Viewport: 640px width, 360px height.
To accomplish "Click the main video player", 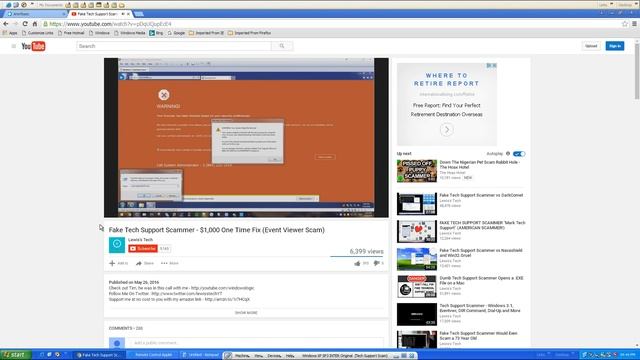I will click(246, 138).
